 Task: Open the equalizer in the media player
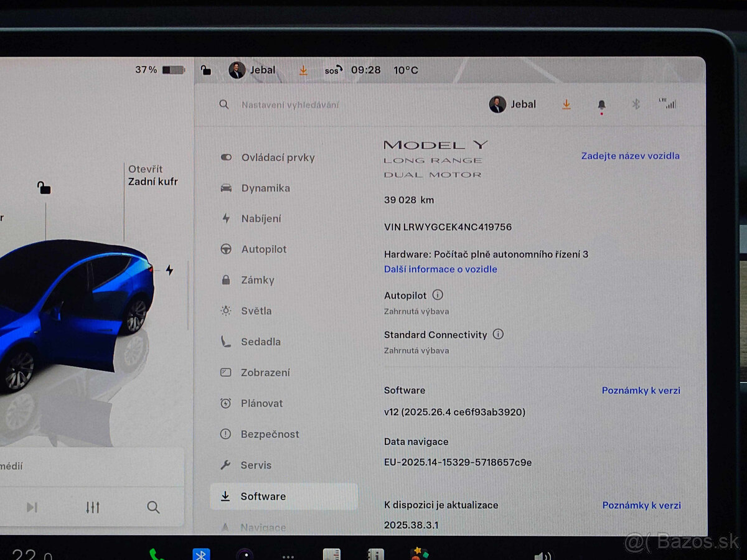pyautogui.click(x=92, y=508)
